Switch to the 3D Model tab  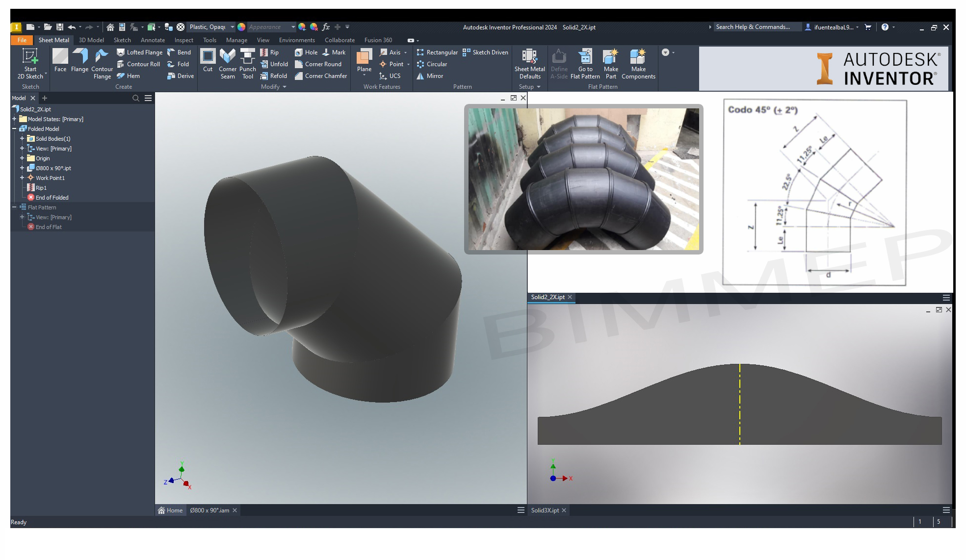click(x=91, y=40)
